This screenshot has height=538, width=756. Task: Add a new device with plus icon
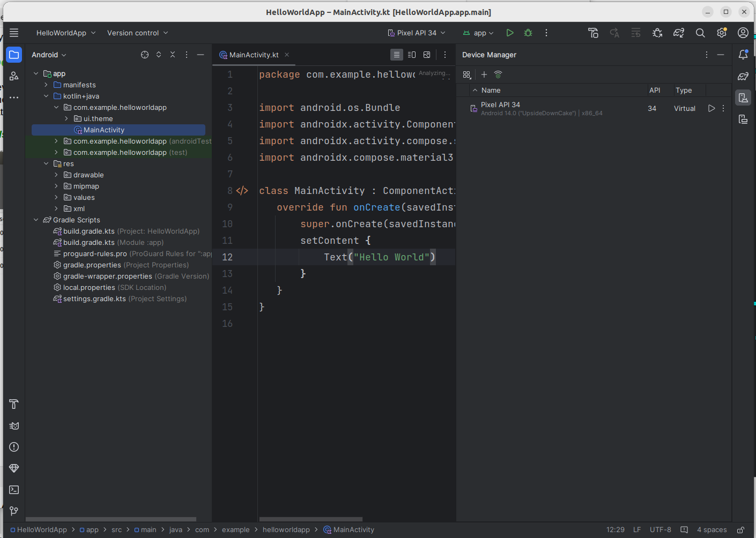(x=484, y=74)
